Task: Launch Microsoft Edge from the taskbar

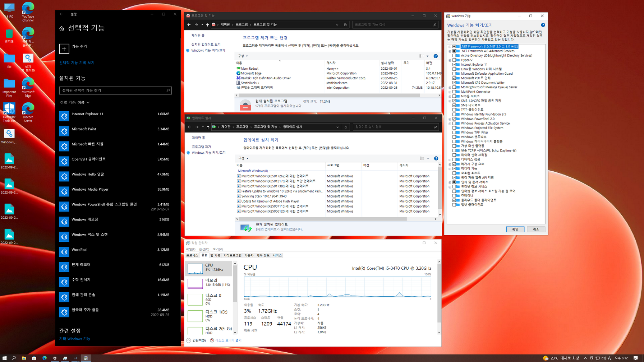Action: click(x=45, y=358)
